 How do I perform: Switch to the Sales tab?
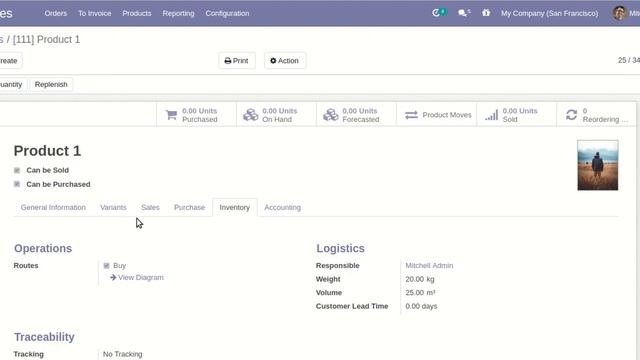150,207
